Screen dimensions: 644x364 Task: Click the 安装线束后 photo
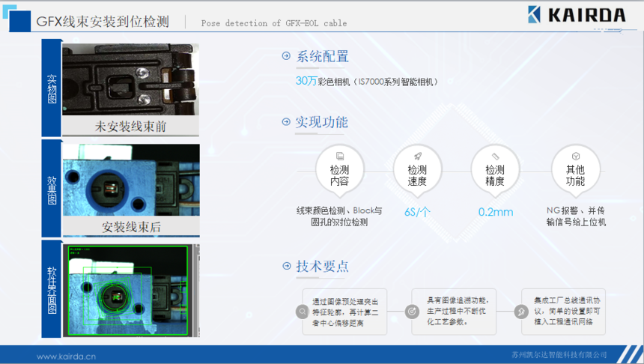131,180
